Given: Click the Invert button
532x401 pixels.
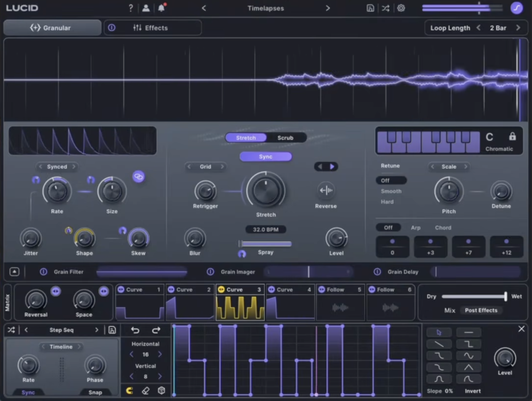Looking at the screenshot, I should point(473,391).
